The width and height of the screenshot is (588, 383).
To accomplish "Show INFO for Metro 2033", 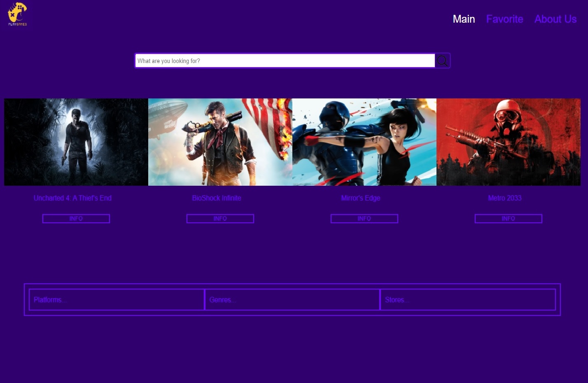I will (509, 219).
